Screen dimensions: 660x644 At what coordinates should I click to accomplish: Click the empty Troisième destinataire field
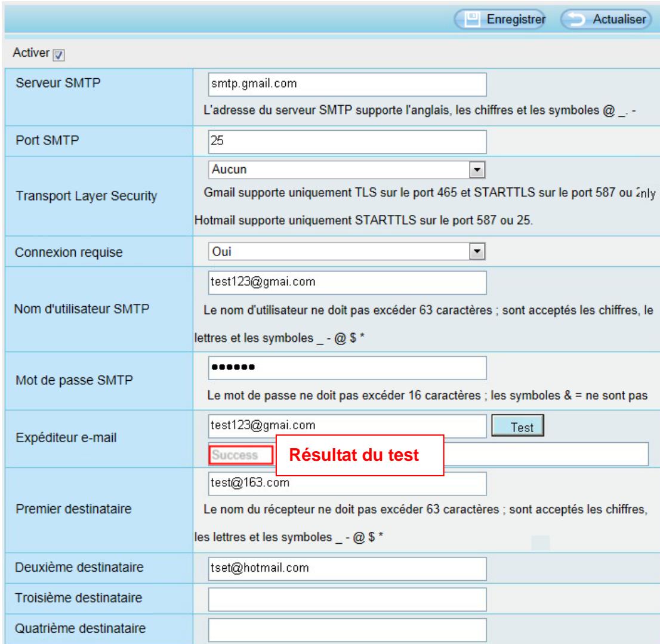click(347, 599)
